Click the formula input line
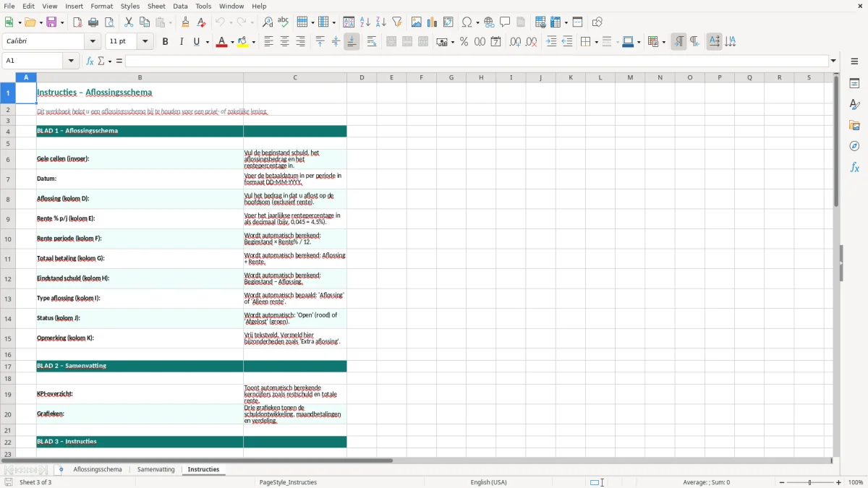 point(477,61)
